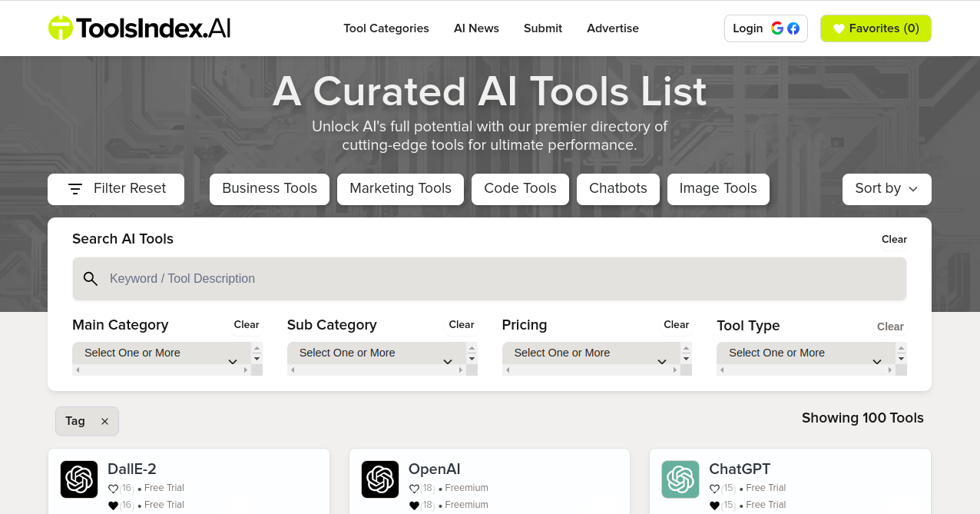Click the ToolsIndex.AI logo

(139, 28)
